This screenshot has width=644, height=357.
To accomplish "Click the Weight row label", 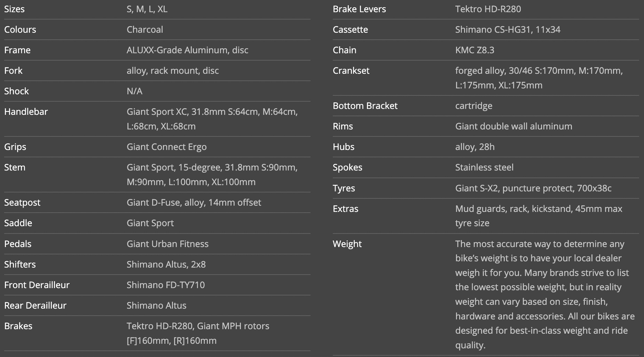I will click(347, 244).
